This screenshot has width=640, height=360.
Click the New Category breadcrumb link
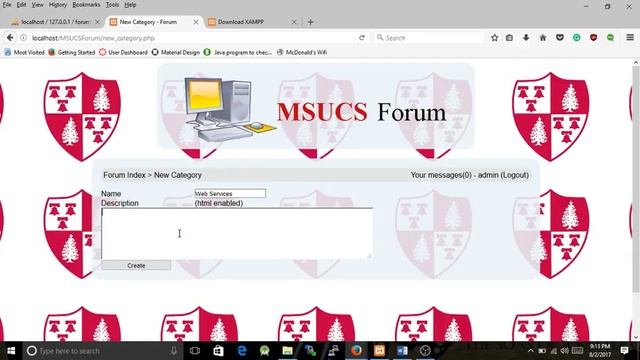pyautogui.click(x=178, y=175)
